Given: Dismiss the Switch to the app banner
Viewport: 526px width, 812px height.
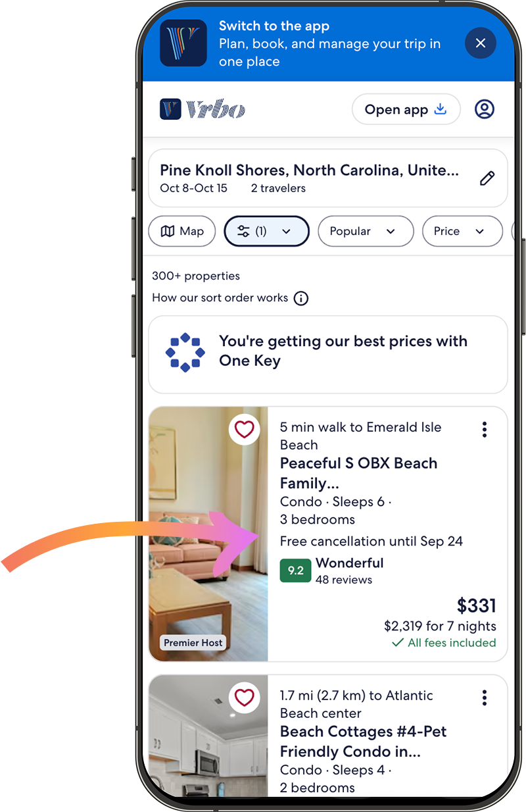Looking at the screenshot, I should 481,43.
